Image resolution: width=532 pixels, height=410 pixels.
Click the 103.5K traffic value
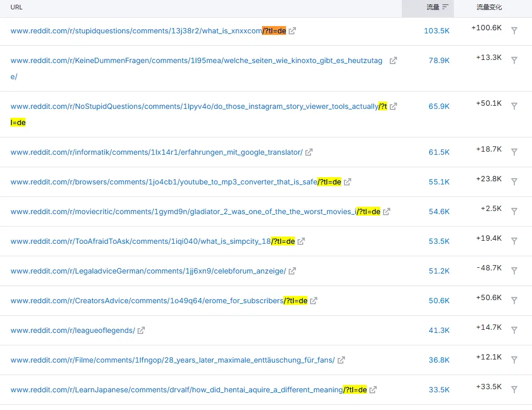pos(437,31)
